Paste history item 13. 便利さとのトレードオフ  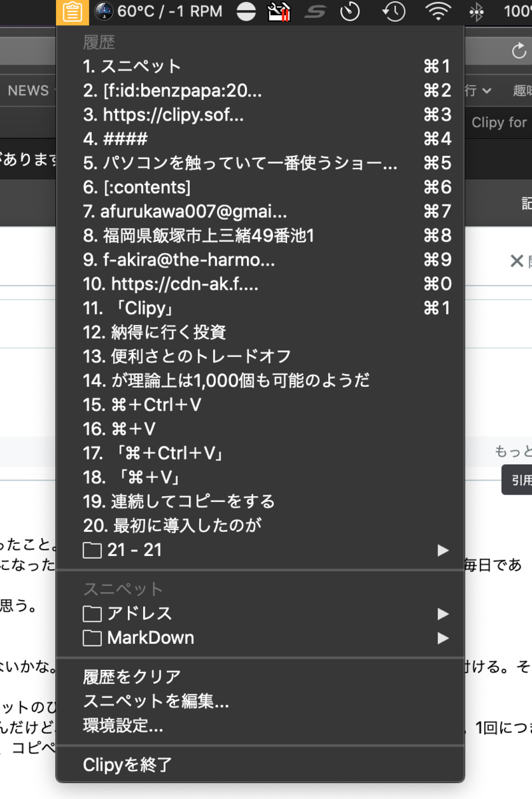[x=260, y=356]
